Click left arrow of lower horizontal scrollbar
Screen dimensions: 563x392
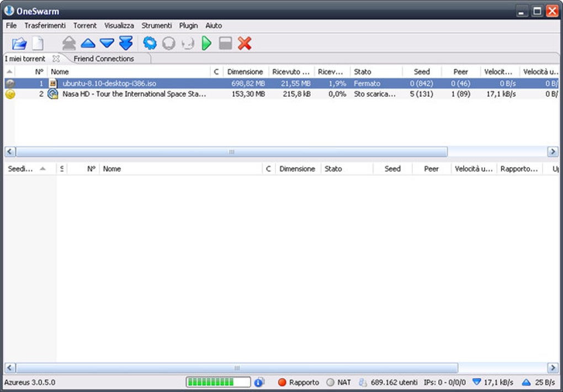coord(10,368)
